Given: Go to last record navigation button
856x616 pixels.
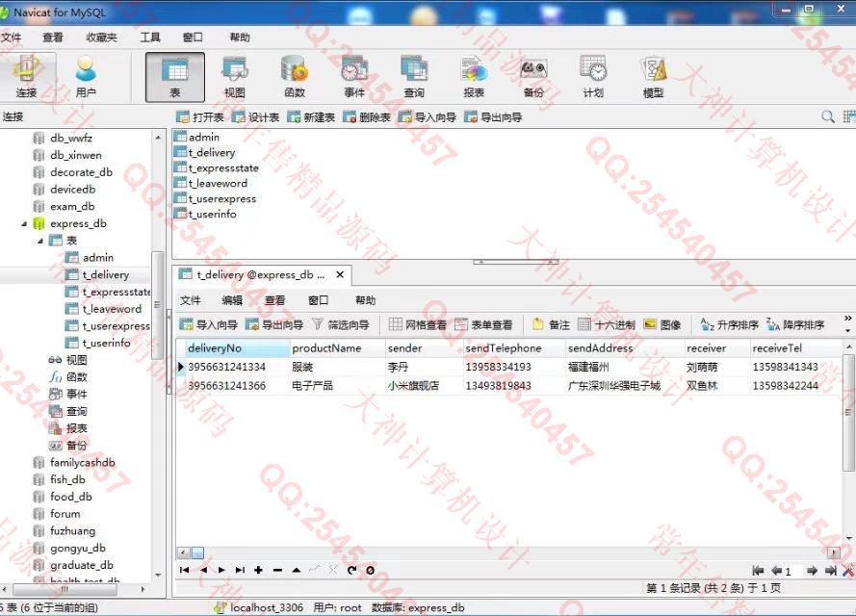Looking at the screenshot, I should click(240, 570).
